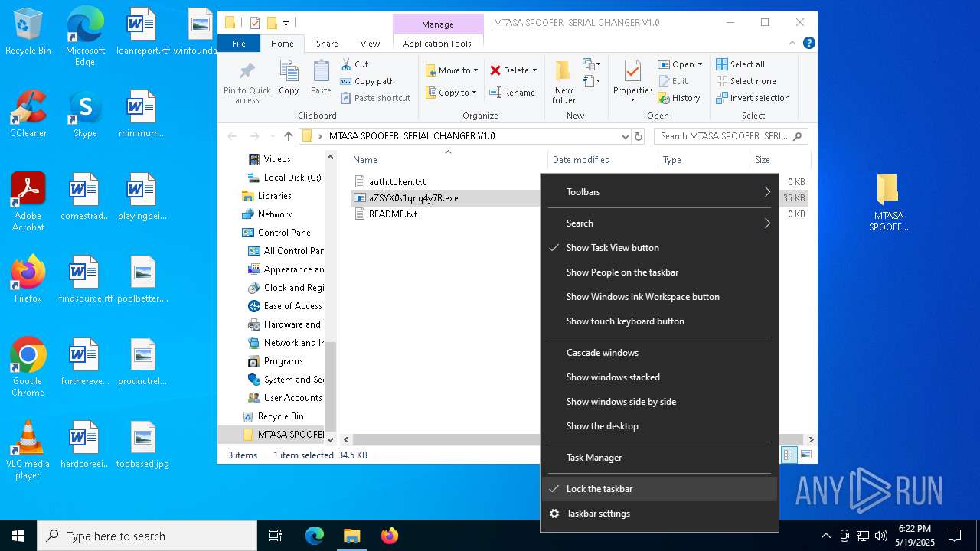Select README.txt file
The height and width of the screenshot is (551, 980).
pyautogui.click(x=393, y=214)
